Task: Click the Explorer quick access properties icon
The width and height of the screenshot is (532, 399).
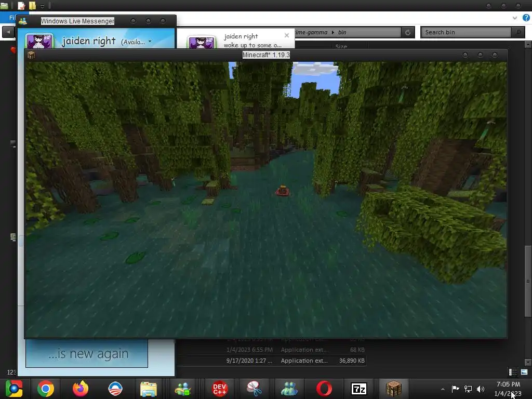Action: (21, 5)
